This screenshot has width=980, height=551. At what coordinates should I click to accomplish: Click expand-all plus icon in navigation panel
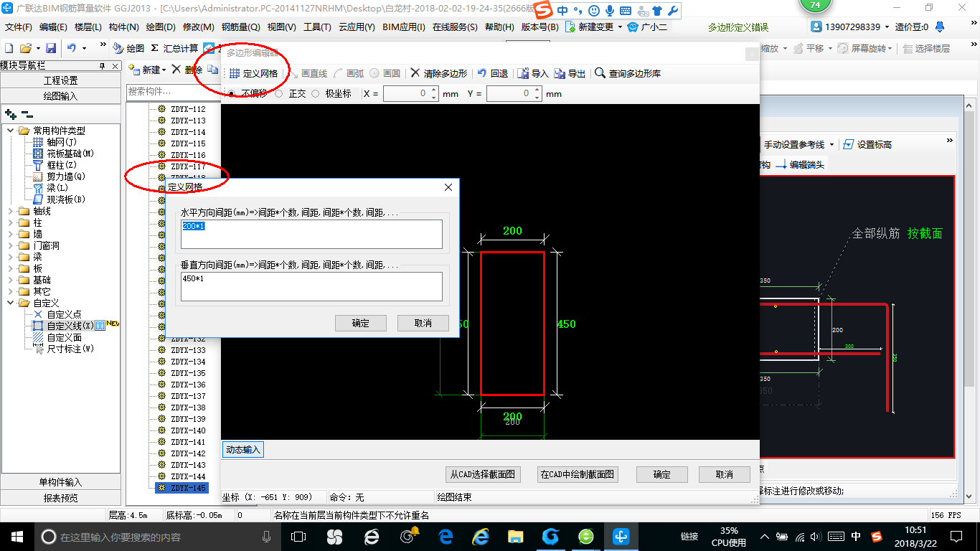pos(11,114)
